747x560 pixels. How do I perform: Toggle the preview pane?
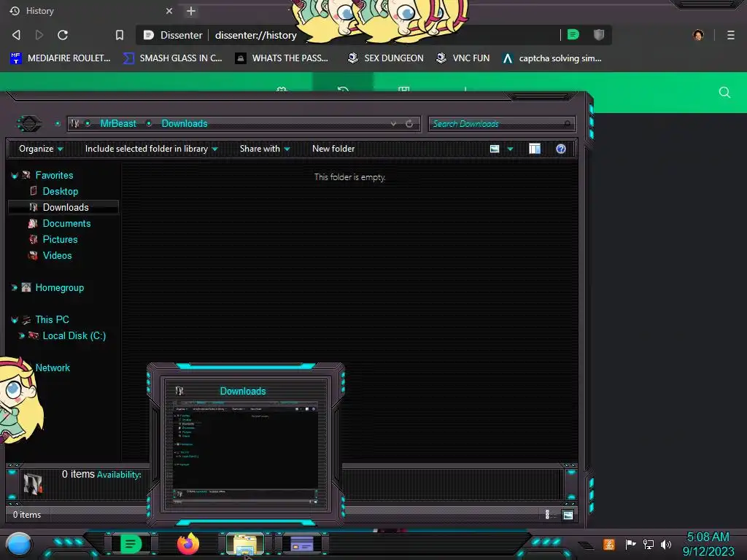[x=535, y=149]
